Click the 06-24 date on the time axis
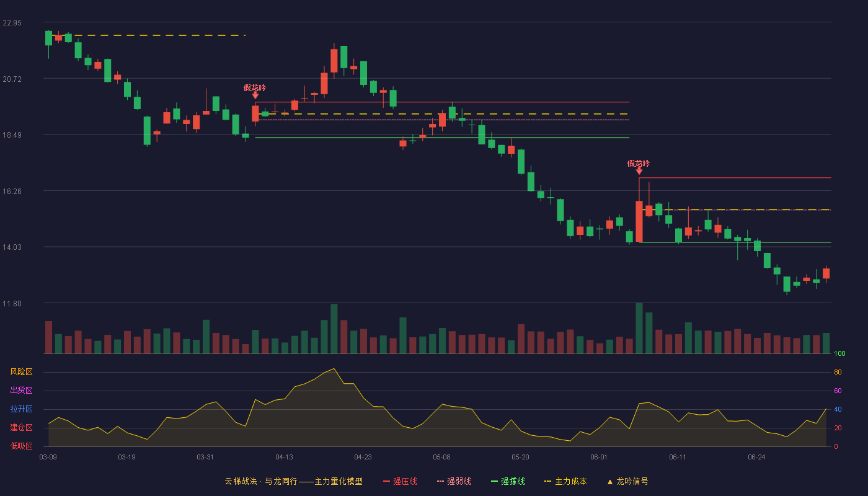 tap(756, 457)
